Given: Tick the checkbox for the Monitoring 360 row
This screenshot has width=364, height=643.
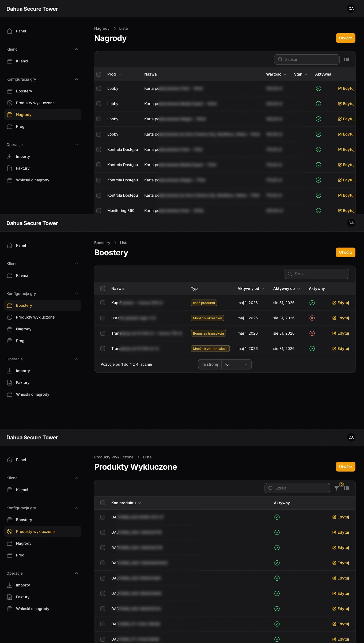Looking at the screenshot, I should (x=99, y=211).
